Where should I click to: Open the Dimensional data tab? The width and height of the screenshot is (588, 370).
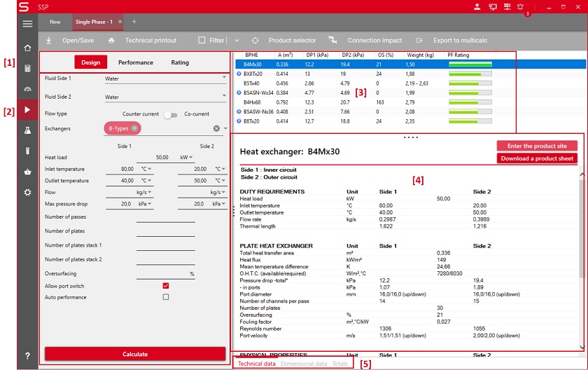[x=302, y=364]
